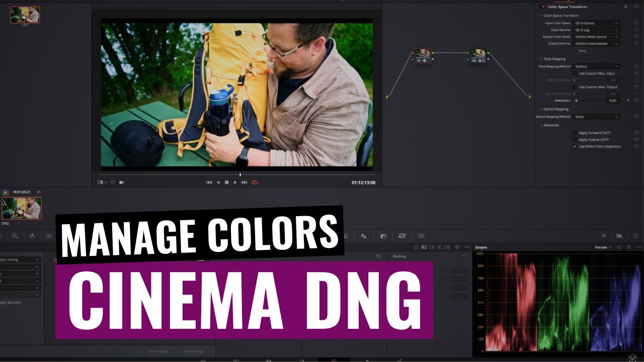The height and width of the screenshot is (362, 644).
Task: Collapse the Gamut Mapping section
Action: [541, 109]
